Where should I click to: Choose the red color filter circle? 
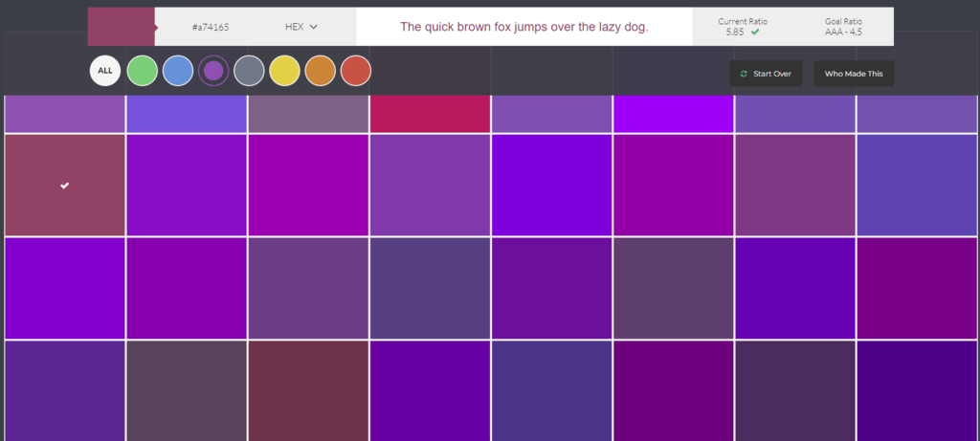tap(356, 71)
